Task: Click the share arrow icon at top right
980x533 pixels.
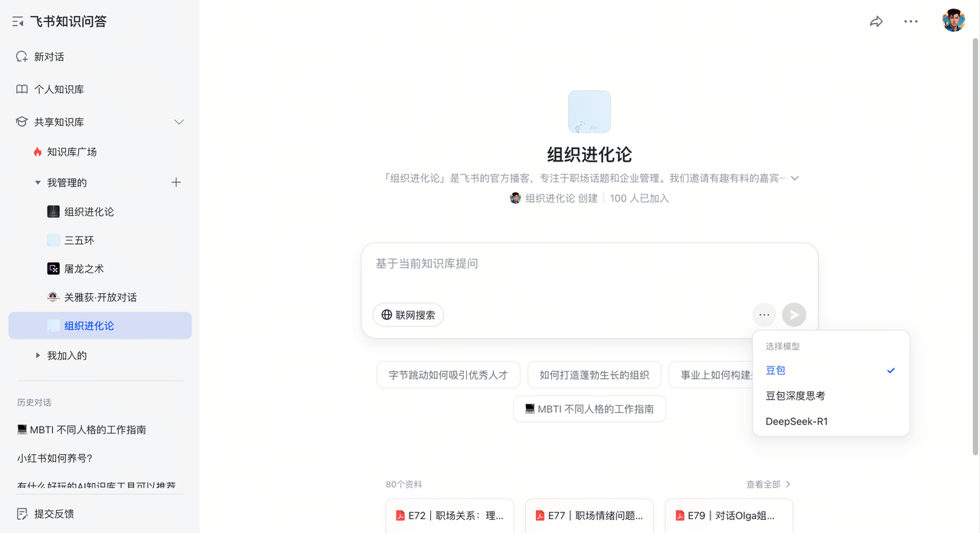Action: coord(877,22)
